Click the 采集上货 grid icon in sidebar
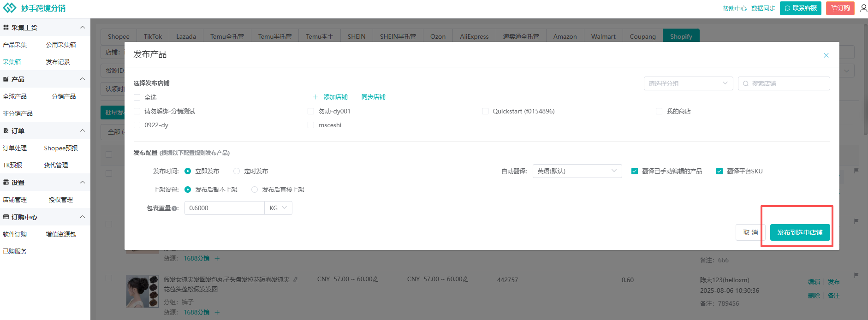Screen dimensions: 868x320 [6, 28]
